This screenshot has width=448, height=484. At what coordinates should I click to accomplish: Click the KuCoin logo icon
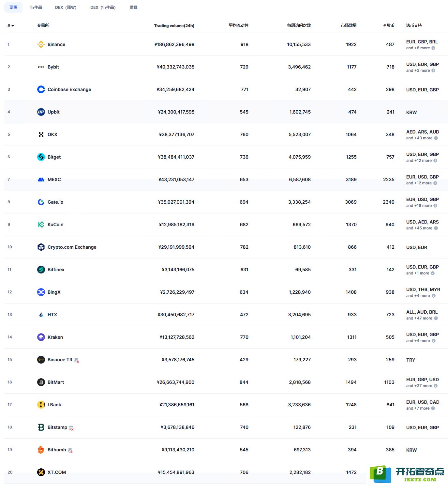coord(41,225)
